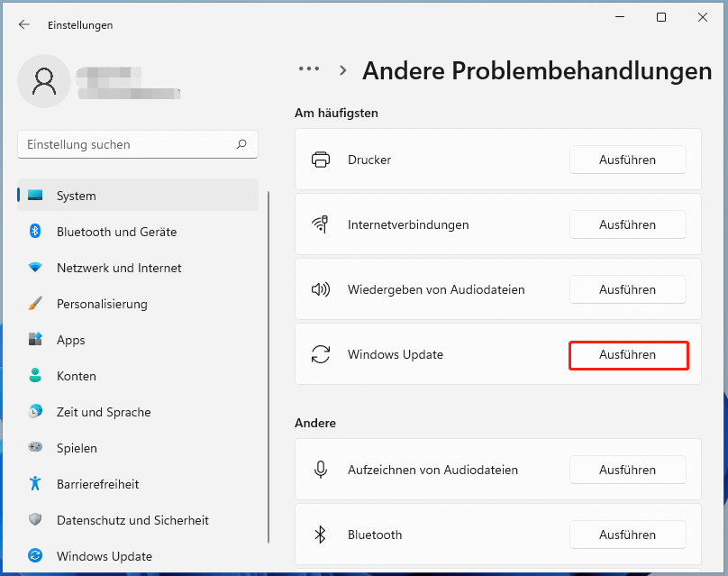Screen dimensions: 728x576
Task: Minimize the Einstellungen window
Action: [x=620, y=17]
